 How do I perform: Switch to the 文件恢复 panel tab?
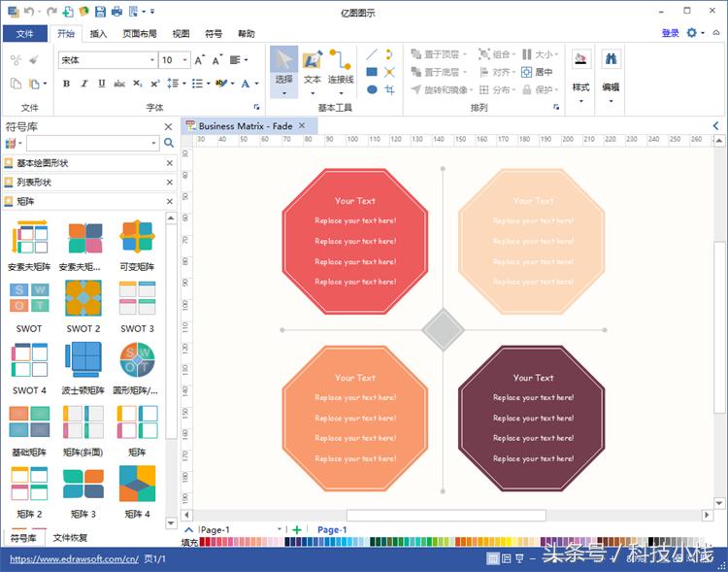(70, 537)
